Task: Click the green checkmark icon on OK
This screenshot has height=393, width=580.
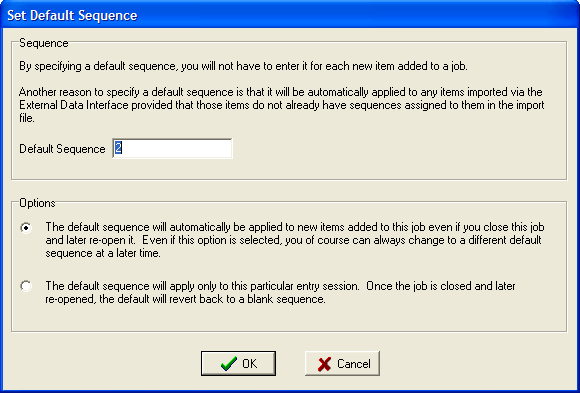Action: [229, 364]
